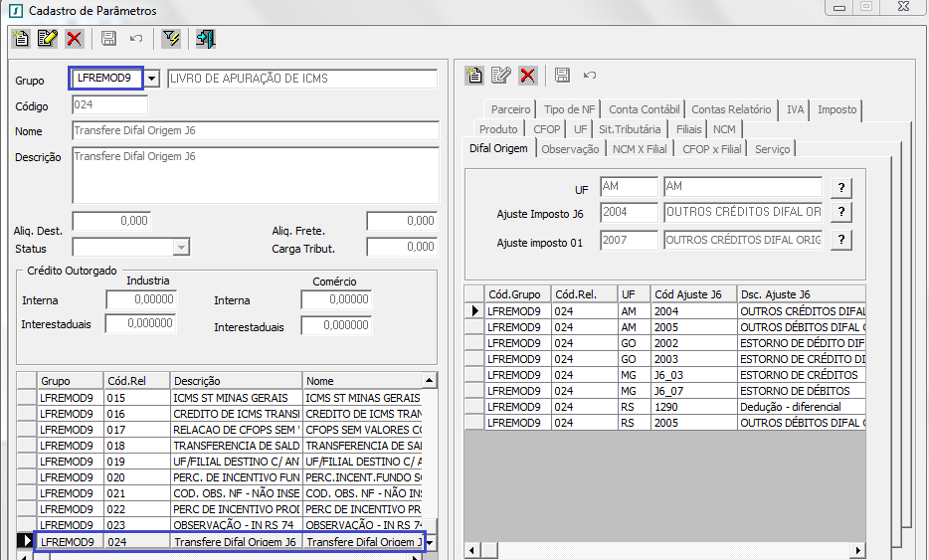Switch to the Observação tab
The height and width of the screenshot is (560, 929).
pyautogui.click(x=570, y=149)
